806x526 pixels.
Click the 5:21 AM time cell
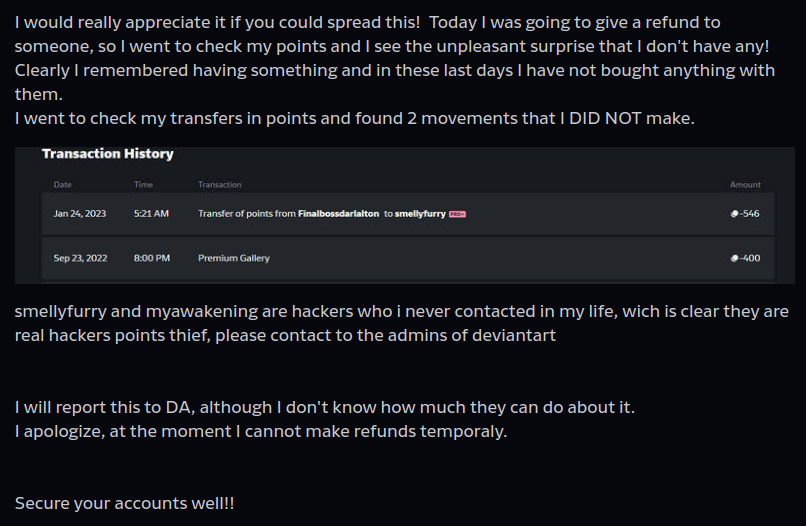click(151, 214)
